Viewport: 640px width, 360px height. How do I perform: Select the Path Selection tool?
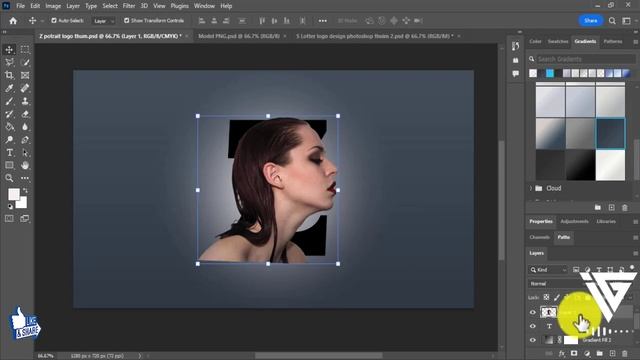[25, 153]
